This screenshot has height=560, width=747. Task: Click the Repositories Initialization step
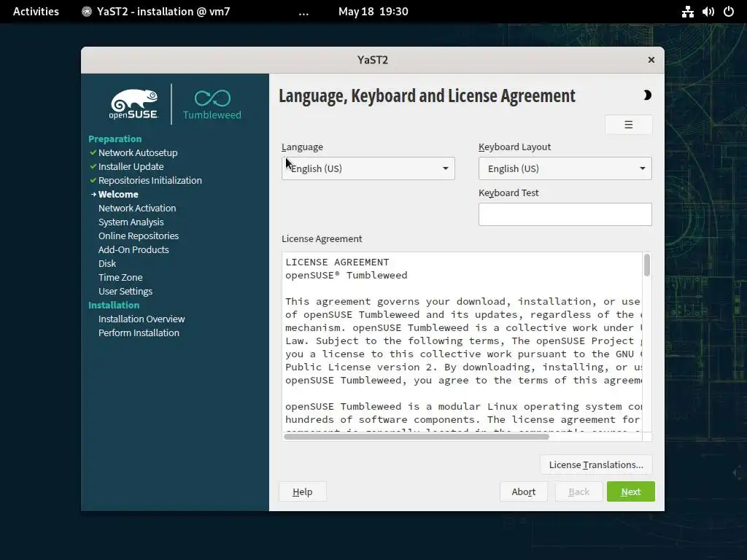(x=150, y=180)
